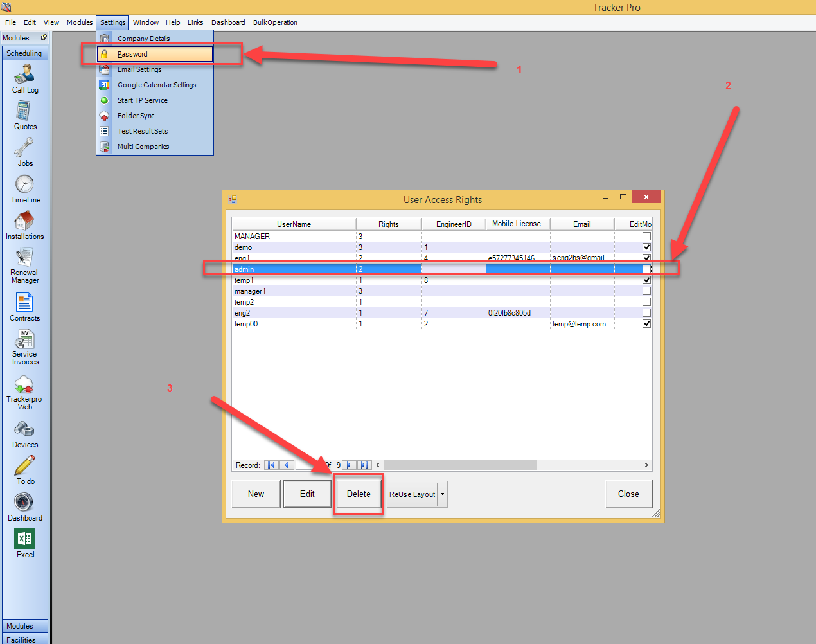Switch to bottom Modules sidebar tab
The width and height of the screenshot is (816, 644).
[24, 626]
